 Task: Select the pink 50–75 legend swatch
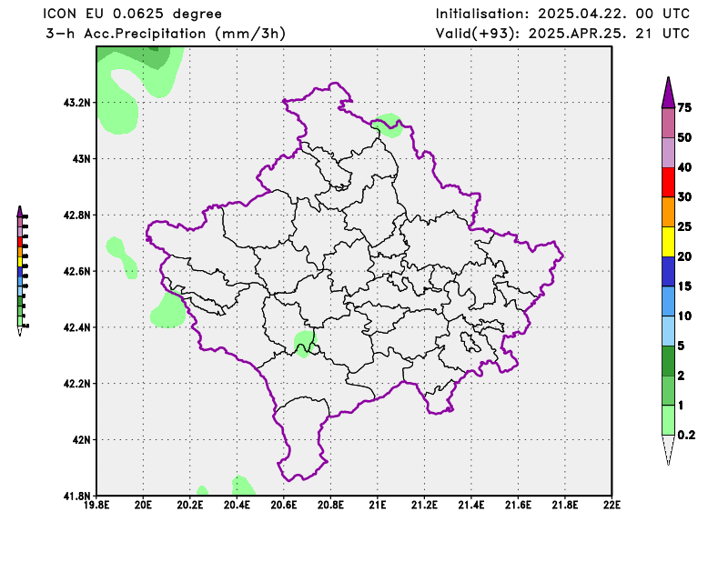coord(668,123)
